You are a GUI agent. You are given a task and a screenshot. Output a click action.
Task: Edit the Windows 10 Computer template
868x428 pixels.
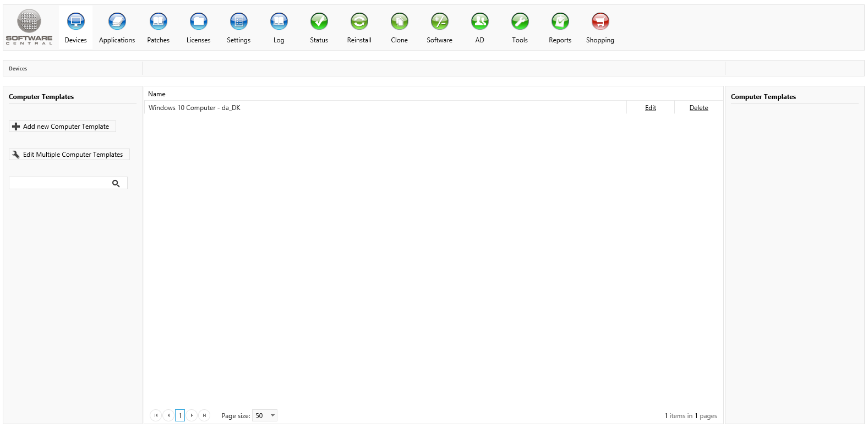coord(650,108)
